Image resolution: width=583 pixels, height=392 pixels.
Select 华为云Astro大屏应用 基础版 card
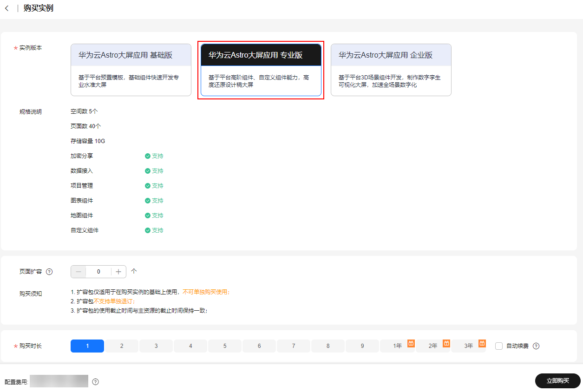tap(131, 70)
